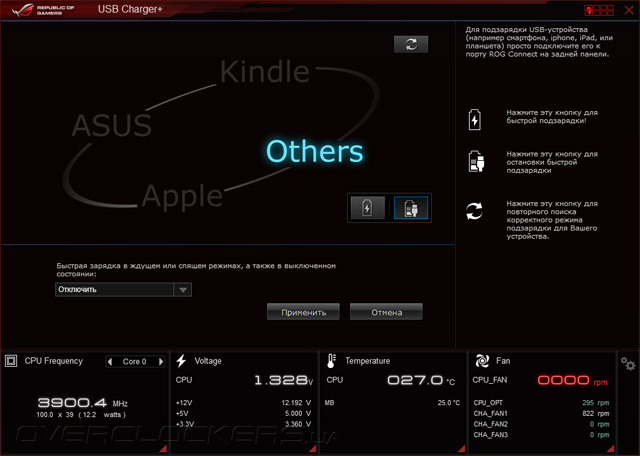Viewport: 640px width, 456px height.
Task: Click the CPU_OPT 295 rpm reading
Action: (x=596, y=403)
